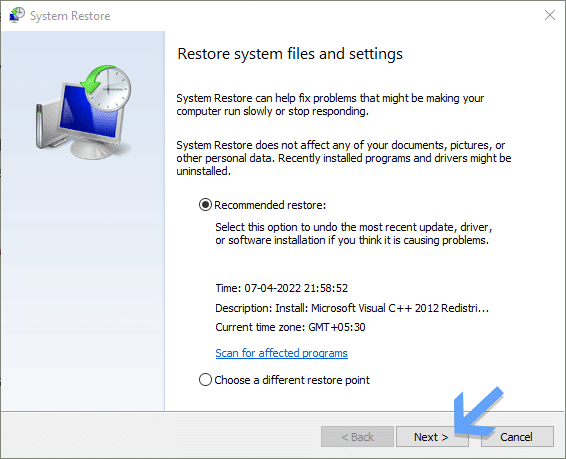Click the Current time zone GMT+05:30 line

pyautogui.click(x=290, y=327)
